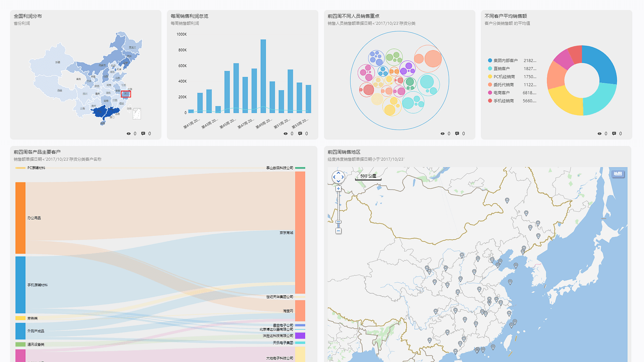This screenshot has height=362, width=644.
Task: Click the map zoom slider handle
Action: [338, 222]
